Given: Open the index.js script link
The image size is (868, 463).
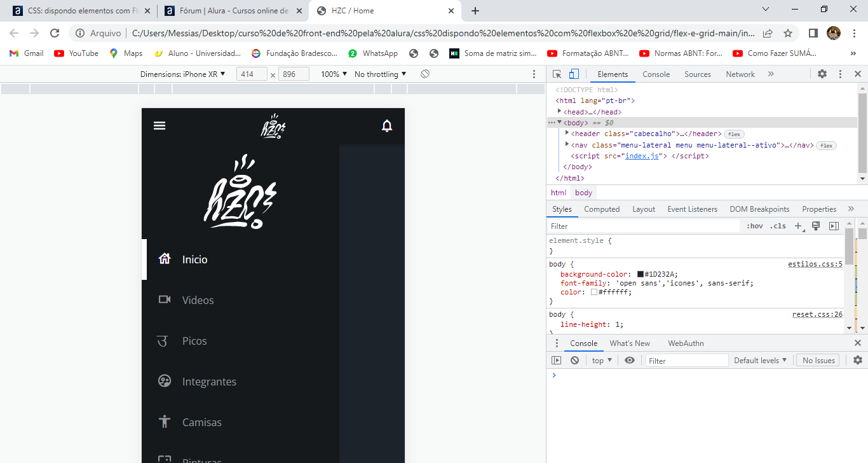Looking at the screenshot, I should (643, 156).
